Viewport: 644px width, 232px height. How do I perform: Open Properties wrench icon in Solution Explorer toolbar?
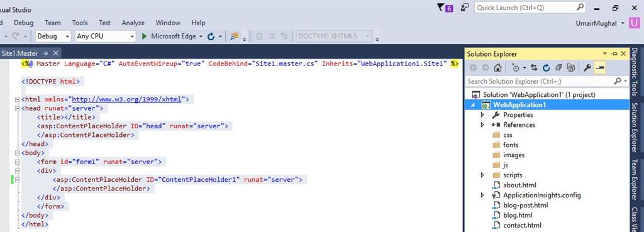click(587, 68)
